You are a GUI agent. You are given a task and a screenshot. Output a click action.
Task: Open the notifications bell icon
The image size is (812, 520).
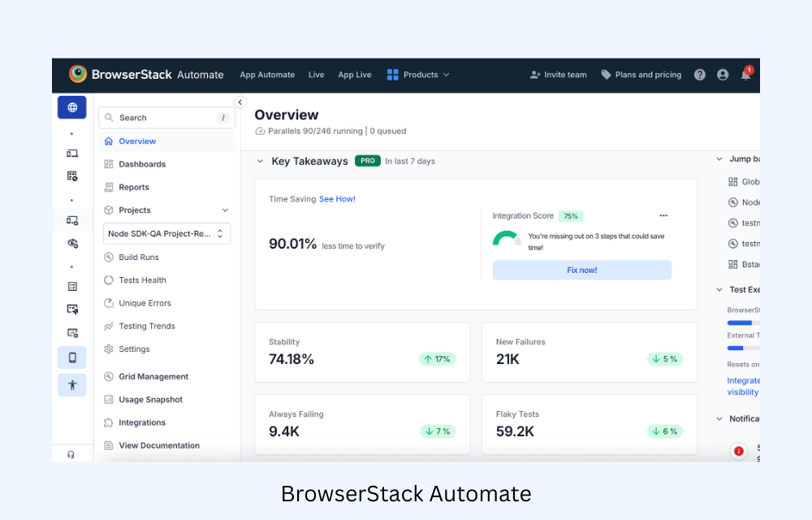click(745, 74)
